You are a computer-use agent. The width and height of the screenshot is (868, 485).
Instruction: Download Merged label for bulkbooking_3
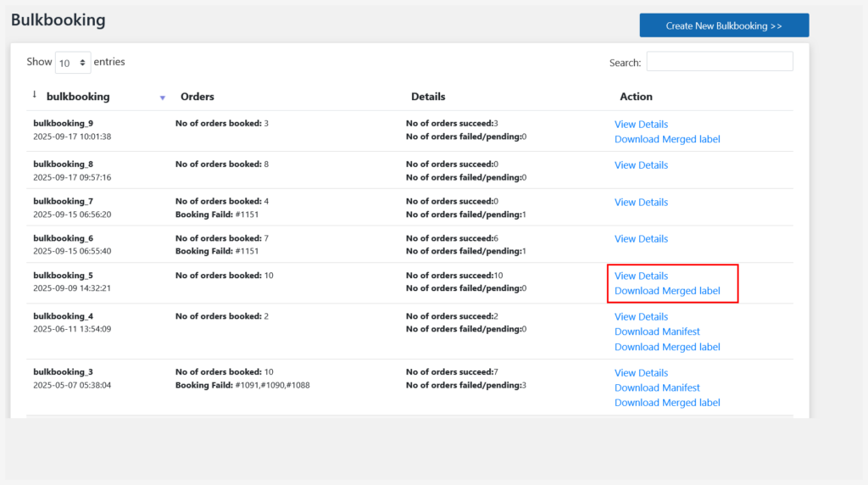point(667,403)
